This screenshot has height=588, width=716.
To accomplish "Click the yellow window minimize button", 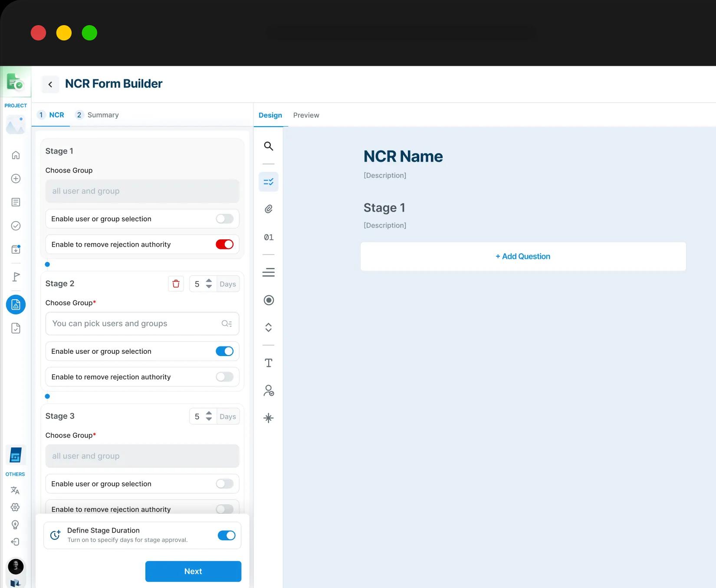I will [64, 33].
